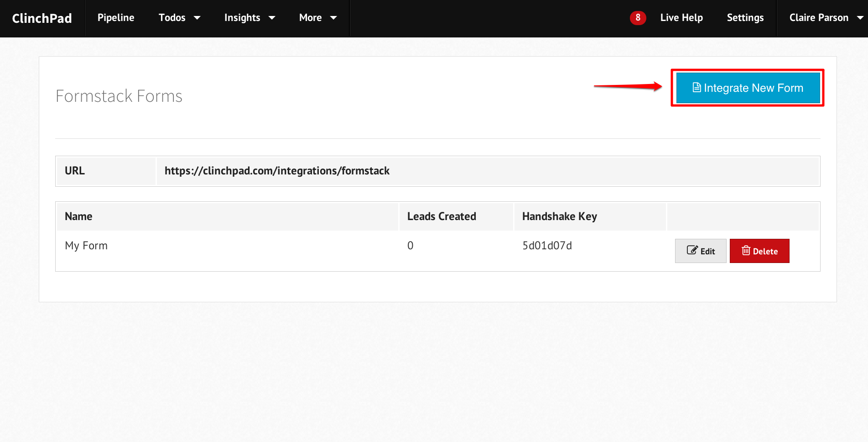Viewport: 868px width, 442px height.
Task: Edit the My Form entry
Action: (701, 251)
